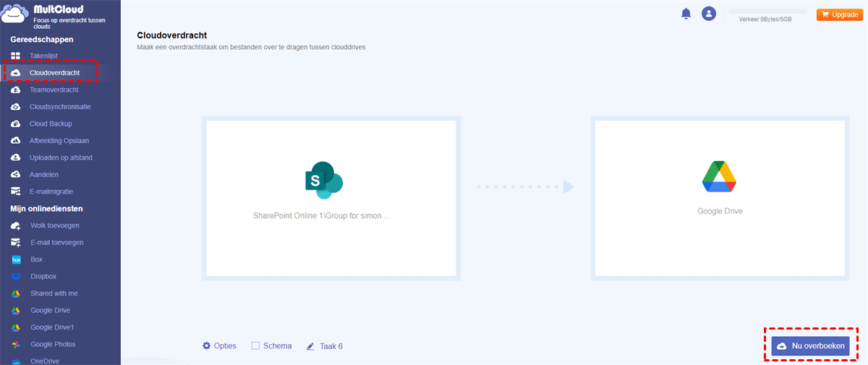The image size is (868, 365).
Task: Open Afbeelding Opslaan menu item
Action: point(59,140)
